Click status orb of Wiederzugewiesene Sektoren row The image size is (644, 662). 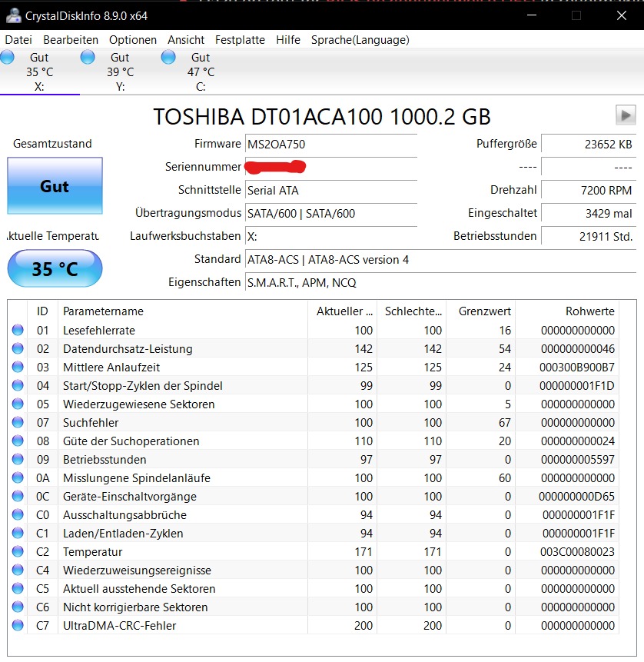(18, 404)
